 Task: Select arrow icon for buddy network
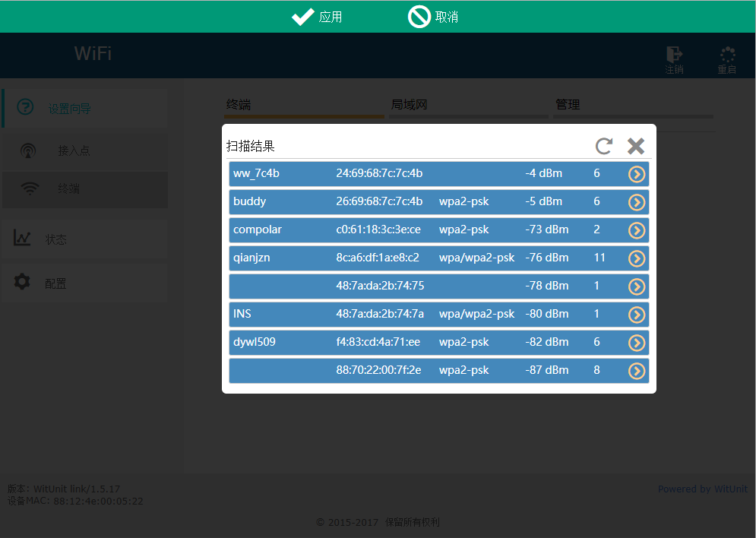click(x=637, y=202)
